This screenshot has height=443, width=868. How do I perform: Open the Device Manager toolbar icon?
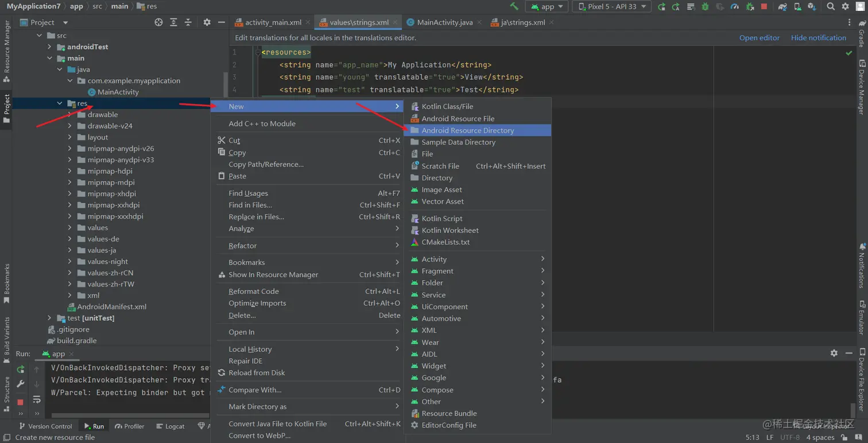(797, 6)
